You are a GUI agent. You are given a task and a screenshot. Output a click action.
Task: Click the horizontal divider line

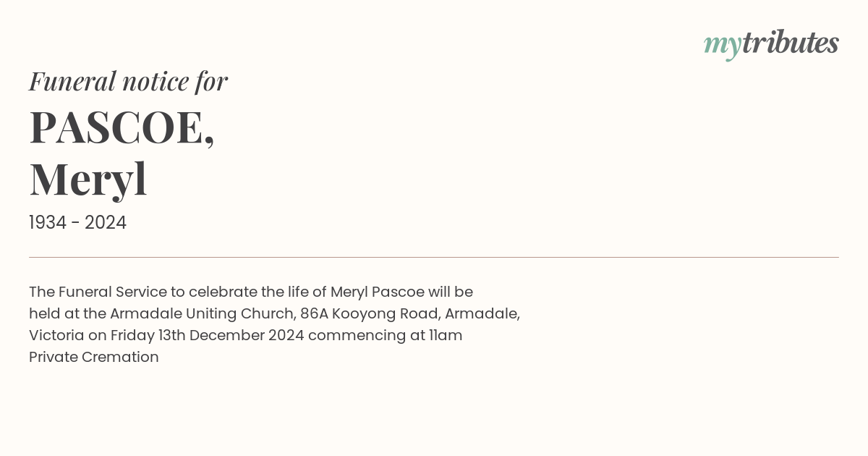[434, 257]
